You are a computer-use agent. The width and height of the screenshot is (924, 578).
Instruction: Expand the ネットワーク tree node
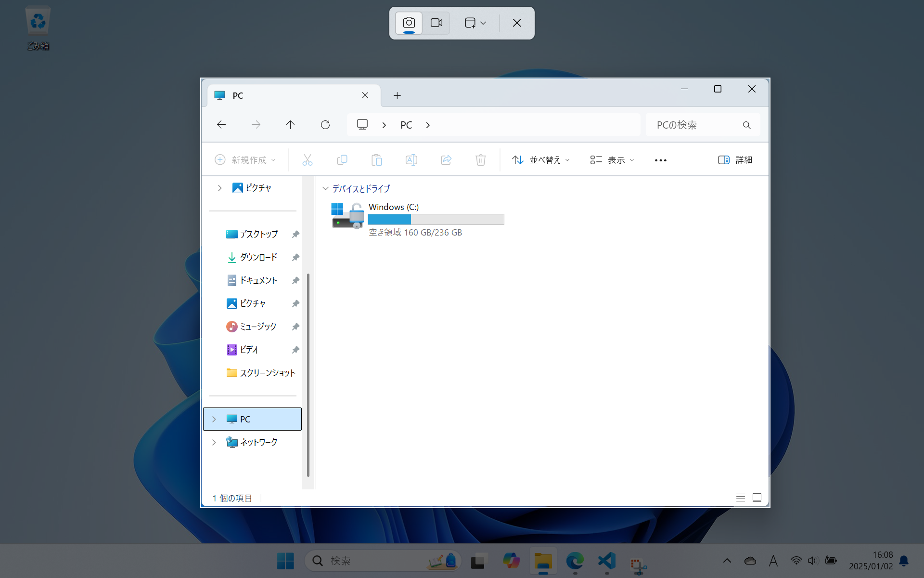pos(214,442)
